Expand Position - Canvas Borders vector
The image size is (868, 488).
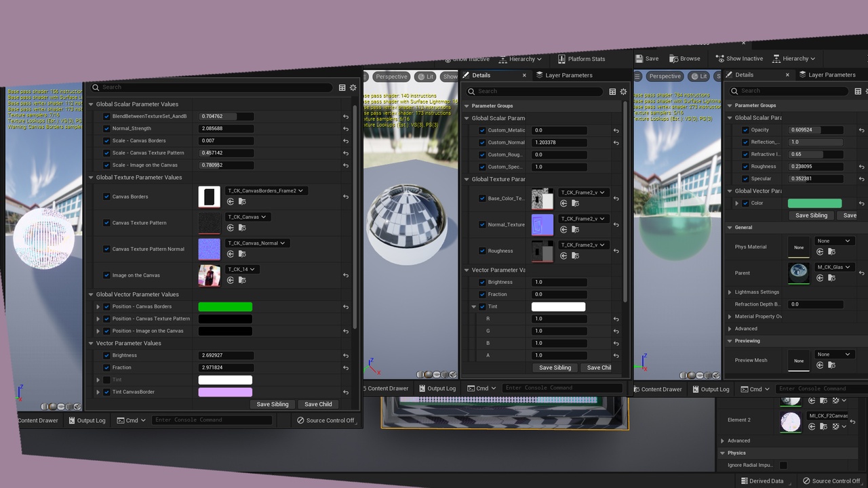98,307
